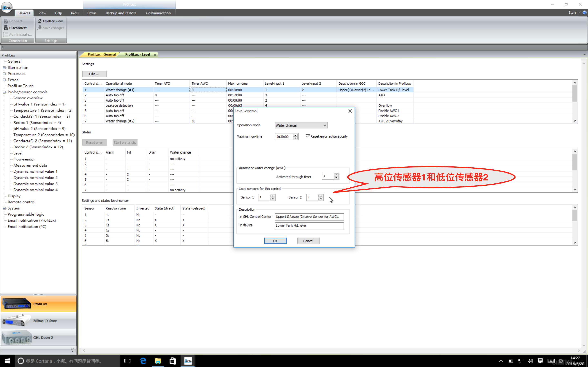The height and width of the screenshot is (367, 588).
Task: Expand the Illumination tree node
Action: pyautogui.click(x=4, y=68)
